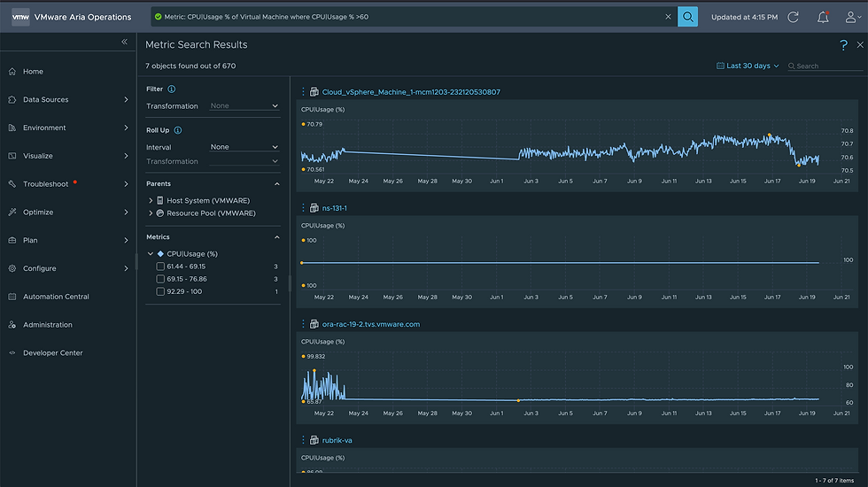This screenshot has width=868, height=487.
Task: Collapse the left navigation sidebar
Action: (125, 43)
